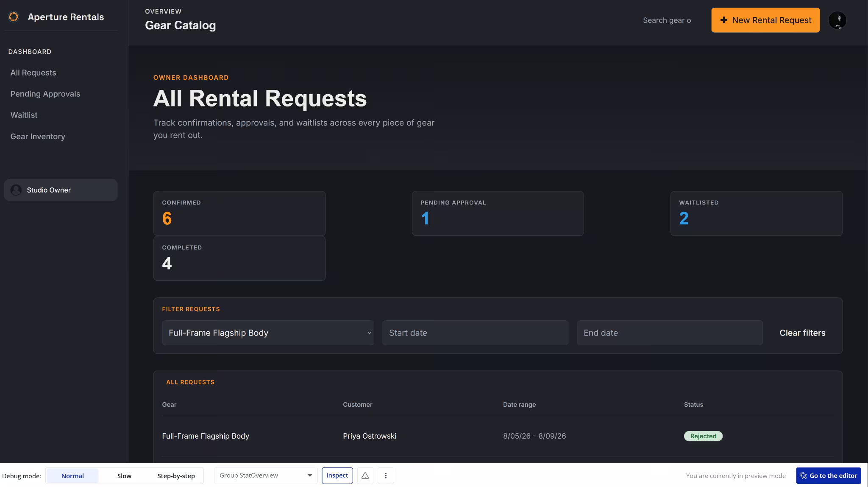This screenshot has height=487, width=868.
Task: Switch debug mode to Normal
Action: click(72, 476)
